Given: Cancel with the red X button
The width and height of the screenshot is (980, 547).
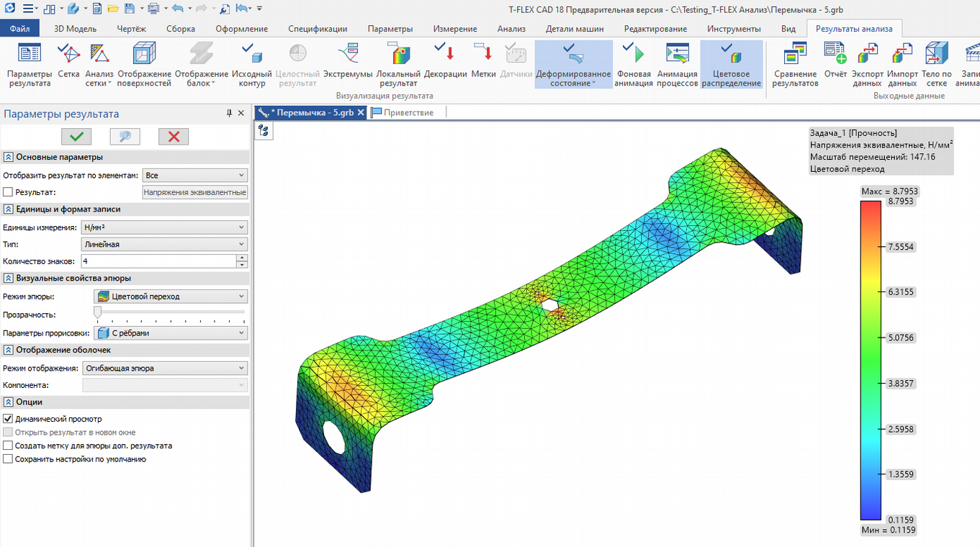Looking at the screenshot, I should pos(174,137).
